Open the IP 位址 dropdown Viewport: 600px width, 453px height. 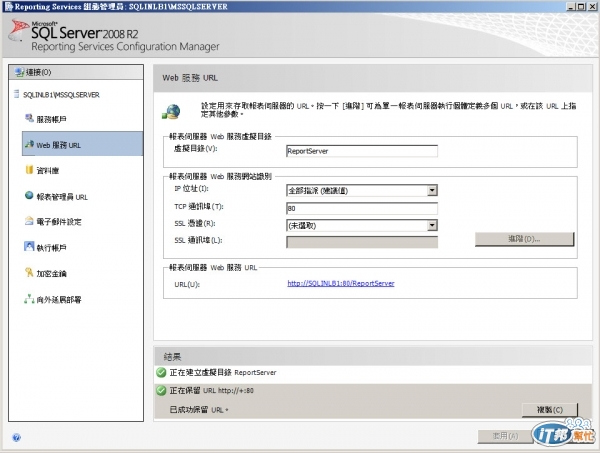click(x=432, y=190)
